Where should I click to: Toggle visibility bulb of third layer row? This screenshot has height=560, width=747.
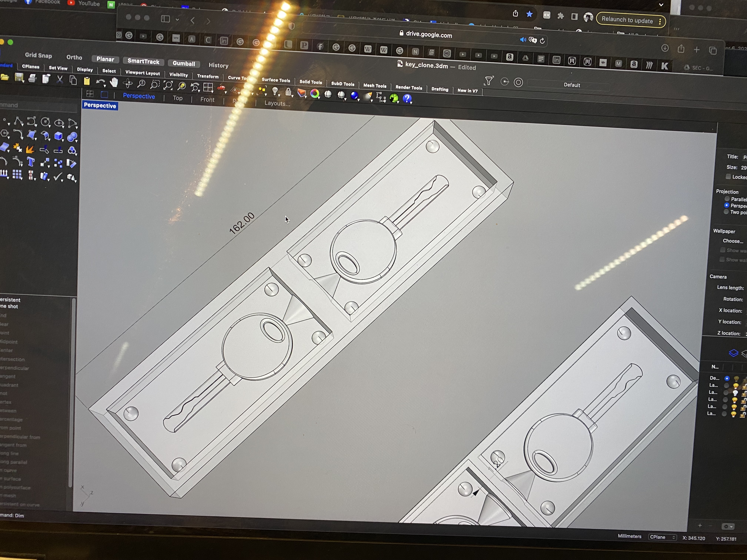[x=735, y=393]
